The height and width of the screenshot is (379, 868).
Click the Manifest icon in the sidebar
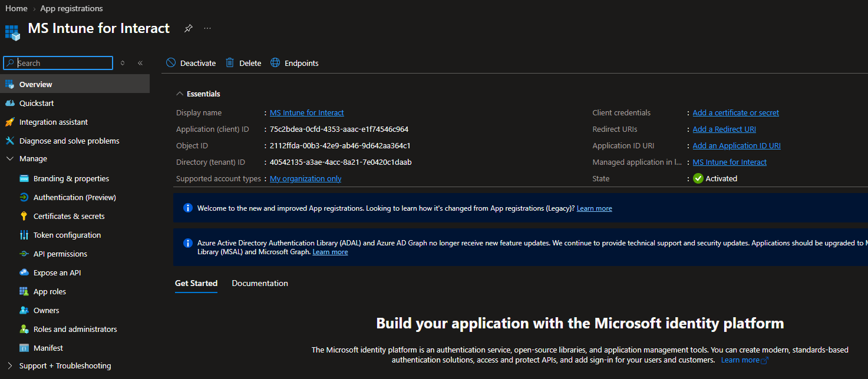pyautogui.click(x=24, y=348)
